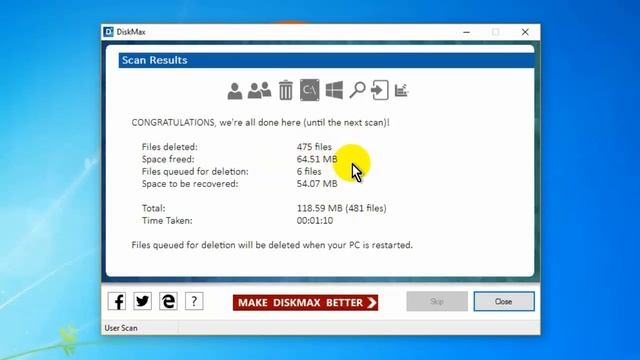The height and width of the screenshot is (360, 640).
Task: Click the 'Space to be recovered:' label
Action: (x=190, y=184)
